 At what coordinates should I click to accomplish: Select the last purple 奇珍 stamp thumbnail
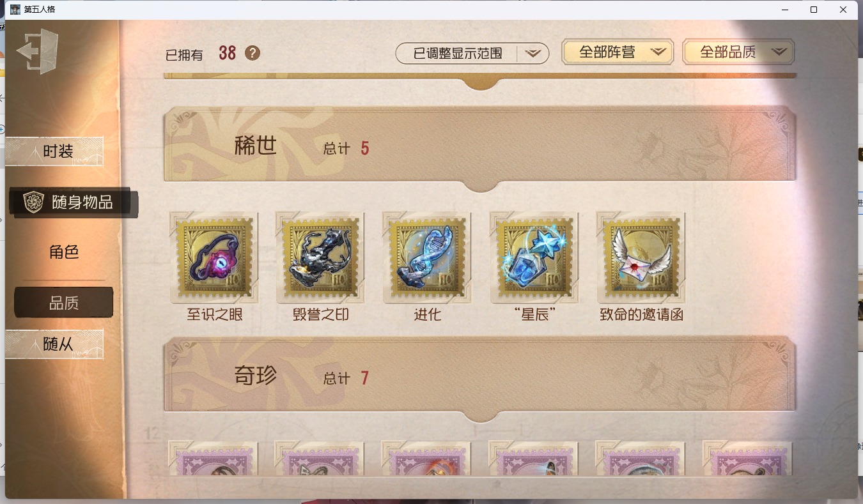tap(747, 458)
